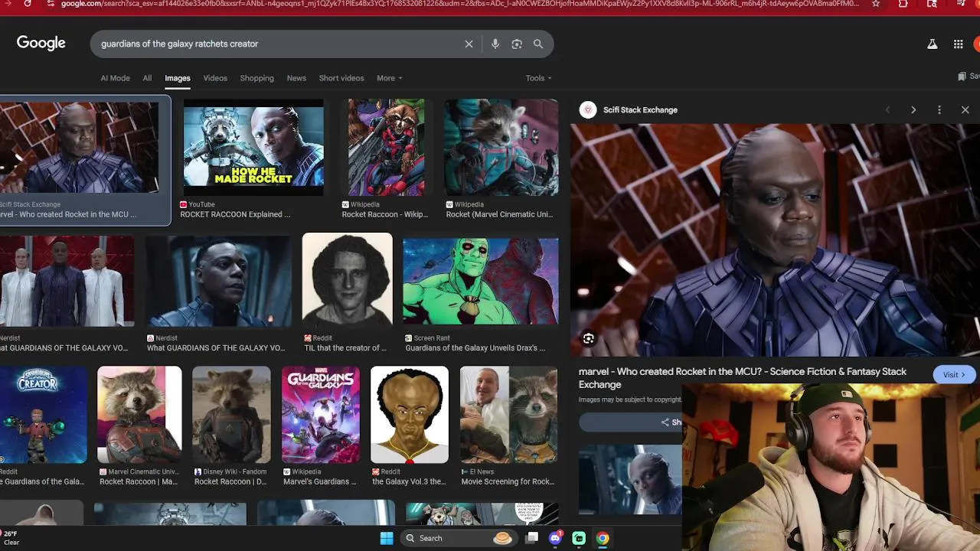Viewport: 980px width, 551px height.
Task: Switch to Short videos tab
Action: tap(341, 78)
